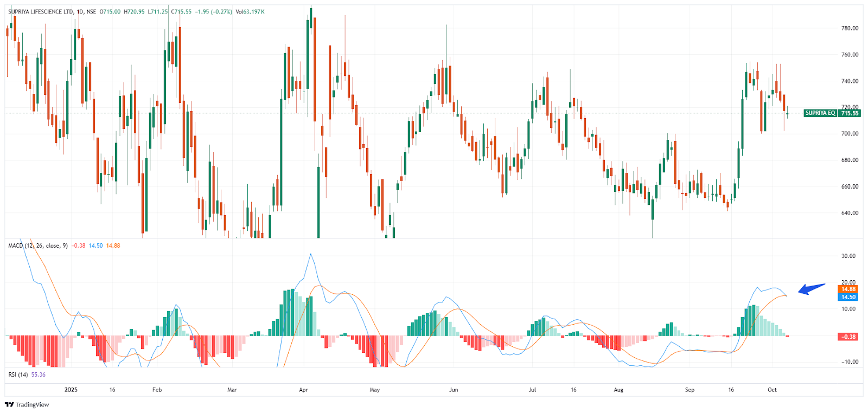Click the blue 14.50 MACD value tag

coord(848,297)
